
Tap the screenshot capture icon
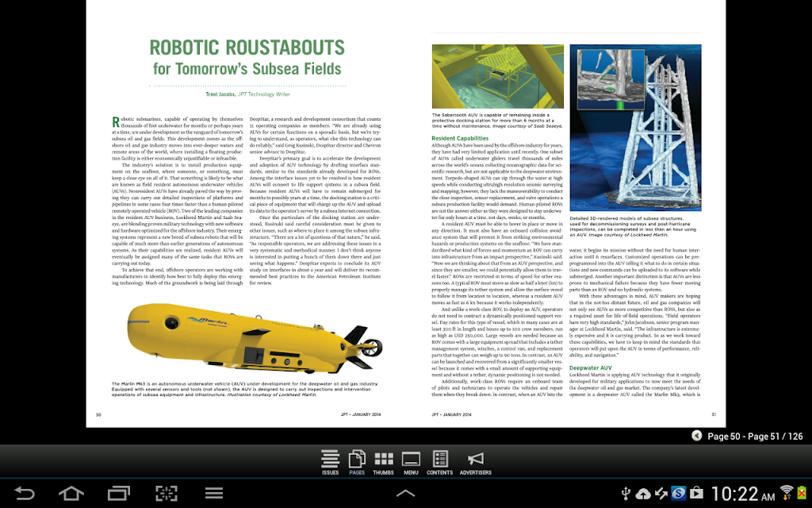[167, 493]
